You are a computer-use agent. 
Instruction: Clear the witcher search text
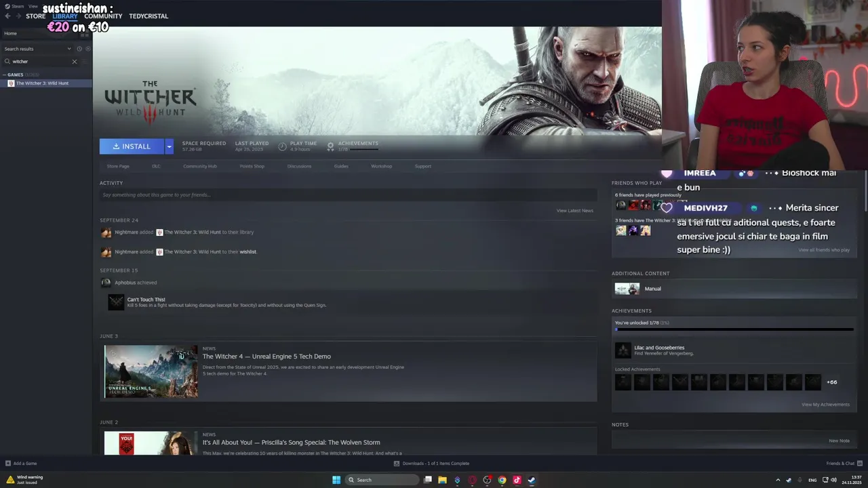[75, 62]
